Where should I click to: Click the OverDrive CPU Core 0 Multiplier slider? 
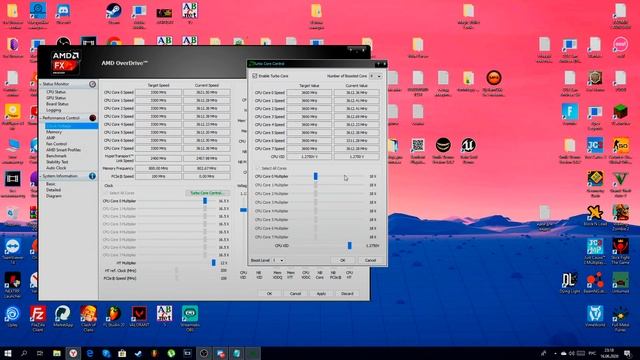[x=205, y=201]
